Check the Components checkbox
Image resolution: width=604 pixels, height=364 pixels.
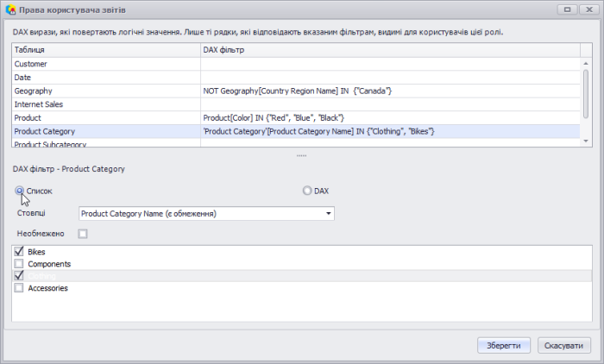[19, 263]
